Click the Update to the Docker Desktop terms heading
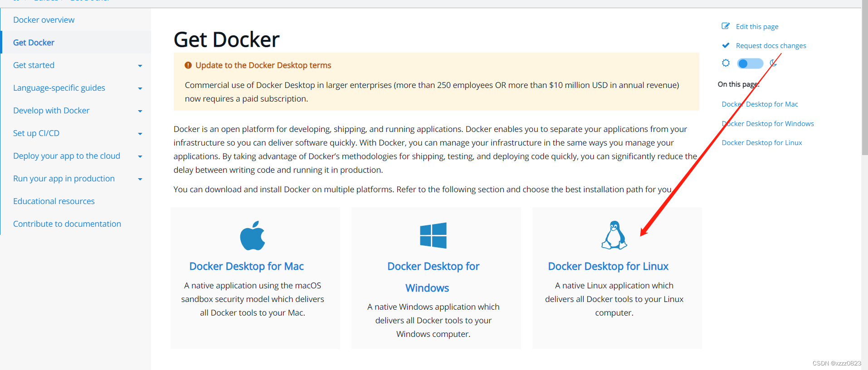Image resolution: width=868 pixels, height=370 pixels. tap(263, 65)
